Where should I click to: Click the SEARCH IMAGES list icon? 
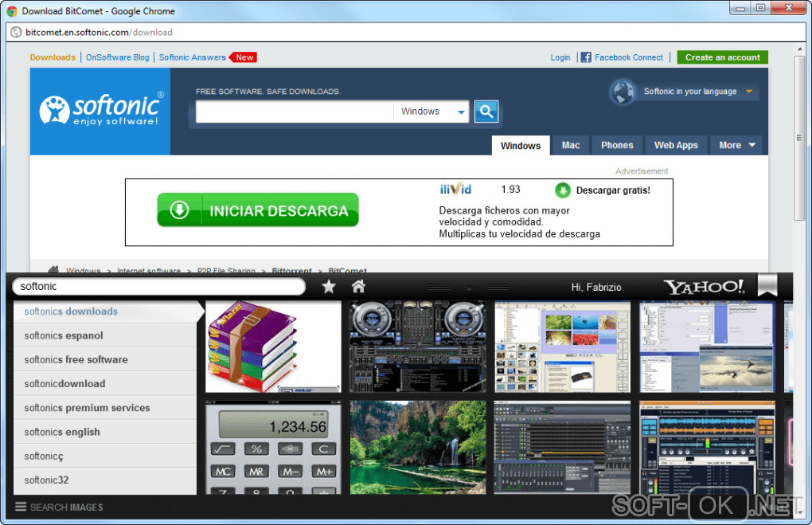(21, 507)
